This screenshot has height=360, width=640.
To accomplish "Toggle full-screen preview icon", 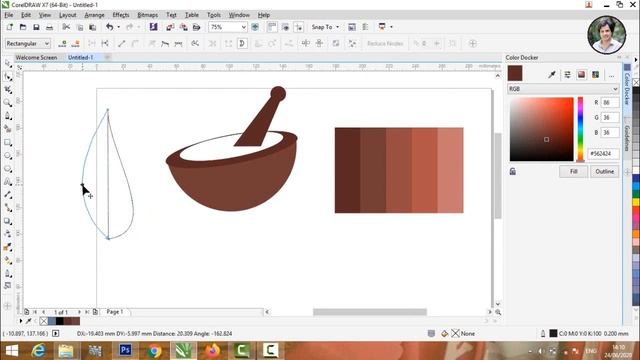I will click(x=255, y=27).
